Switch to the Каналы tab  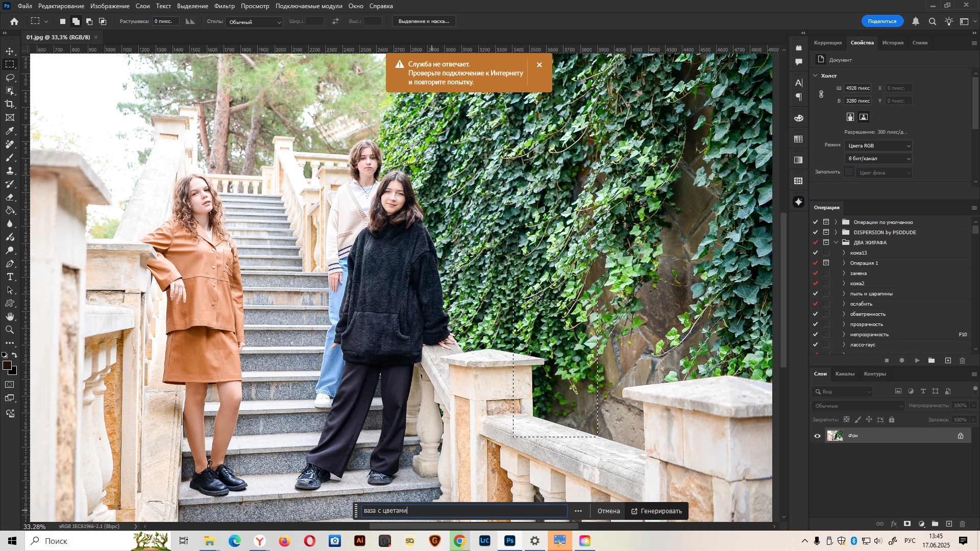pyautogui.click(x=844, y=374)
